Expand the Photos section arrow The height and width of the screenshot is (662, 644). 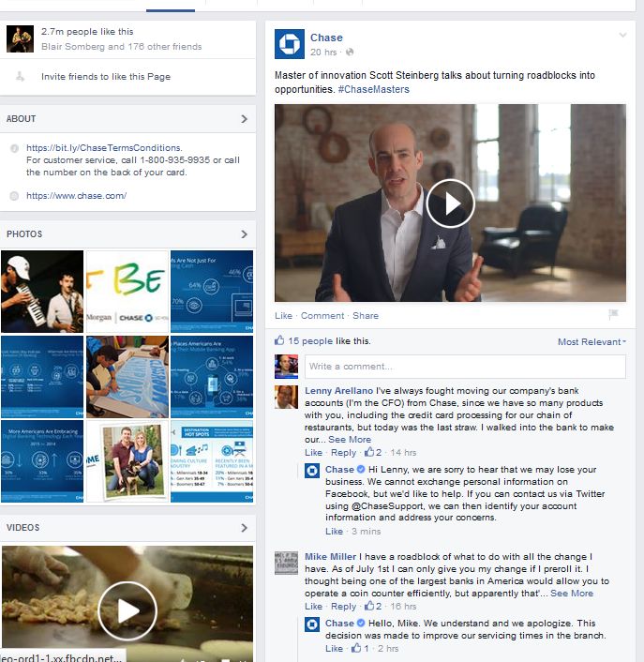[244, 234]
